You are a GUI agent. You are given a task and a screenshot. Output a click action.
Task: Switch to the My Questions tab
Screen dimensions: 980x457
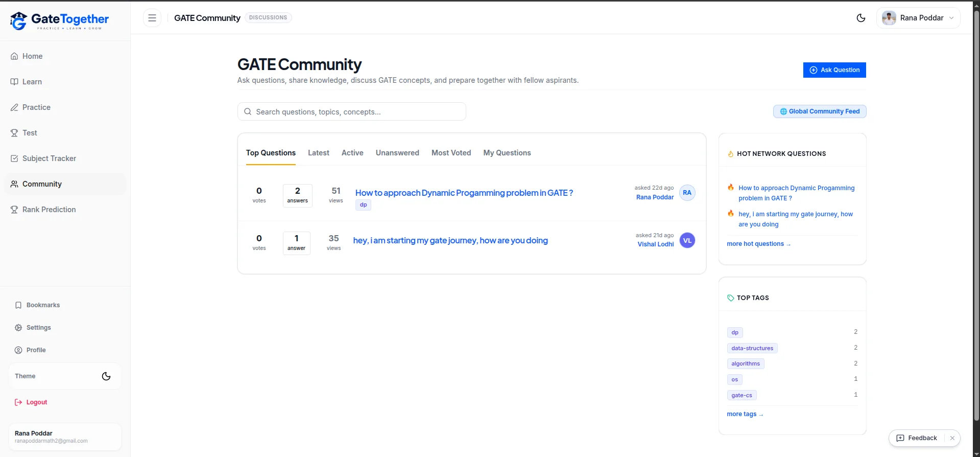point(507,153)
